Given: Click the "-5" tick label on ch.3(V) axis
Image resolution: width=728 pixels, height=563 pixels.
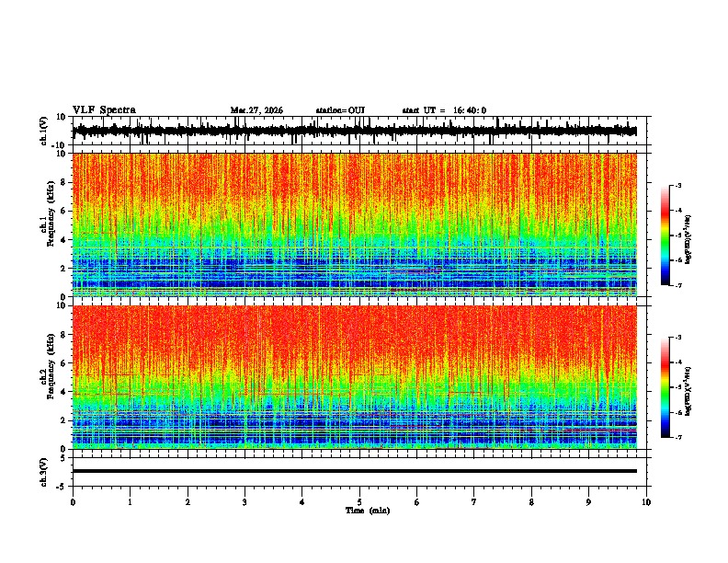Looking at the screenshot, I should click(63, 487).
